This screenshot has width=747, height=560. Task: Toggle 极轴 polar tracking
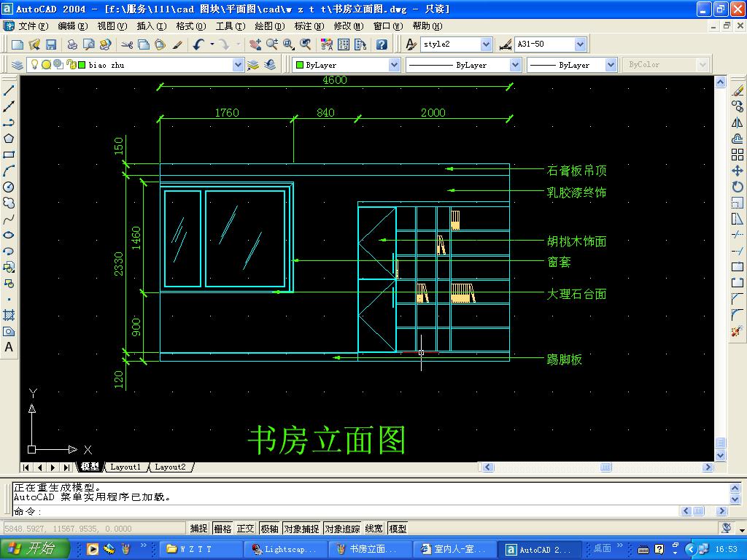tap(270, 529)
